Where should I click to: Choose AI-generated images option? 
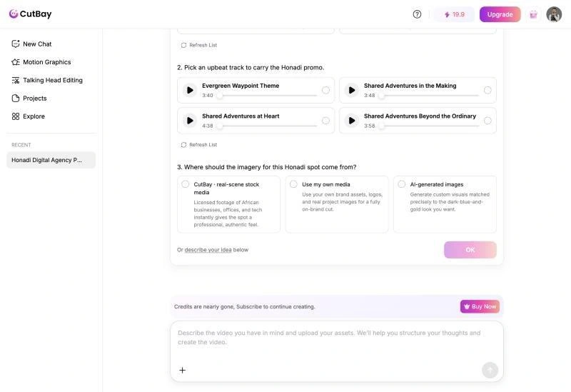pyautogui.click(x=445, y=204)
